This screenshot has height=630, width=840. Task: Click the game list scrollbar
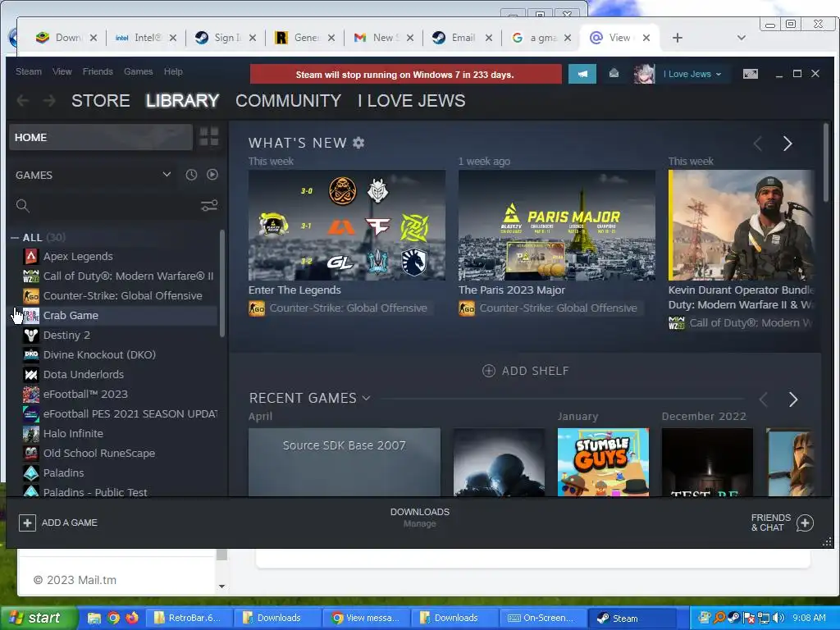pyautogui.click(x=221, y=284)
